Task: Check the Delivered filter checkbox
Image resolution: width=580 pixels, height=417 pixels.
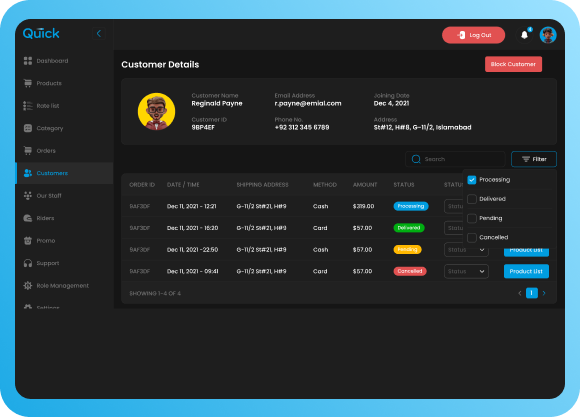Action: point(472,199)
